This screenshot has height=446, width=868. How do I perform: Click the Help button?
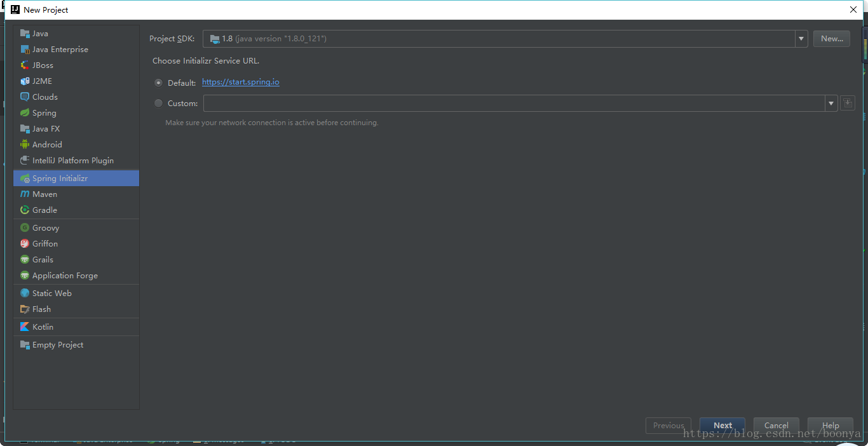(x=831, y=426)
